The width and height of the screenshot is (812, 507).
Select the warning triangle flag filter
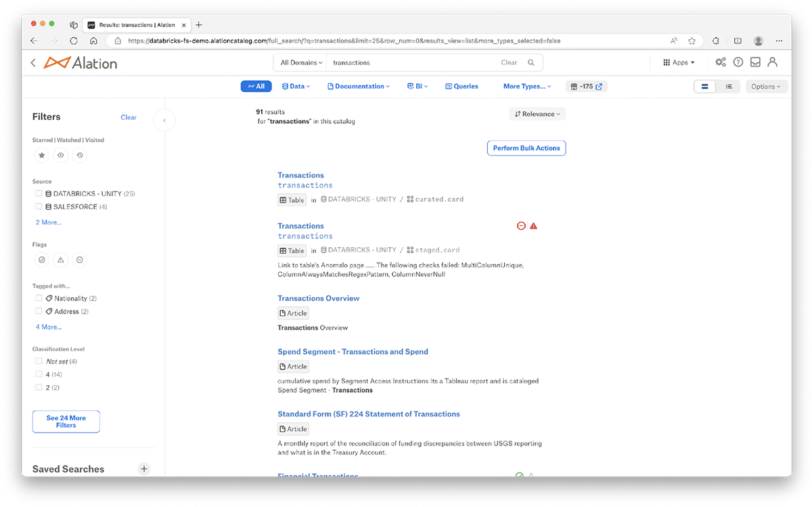(61, 260)
